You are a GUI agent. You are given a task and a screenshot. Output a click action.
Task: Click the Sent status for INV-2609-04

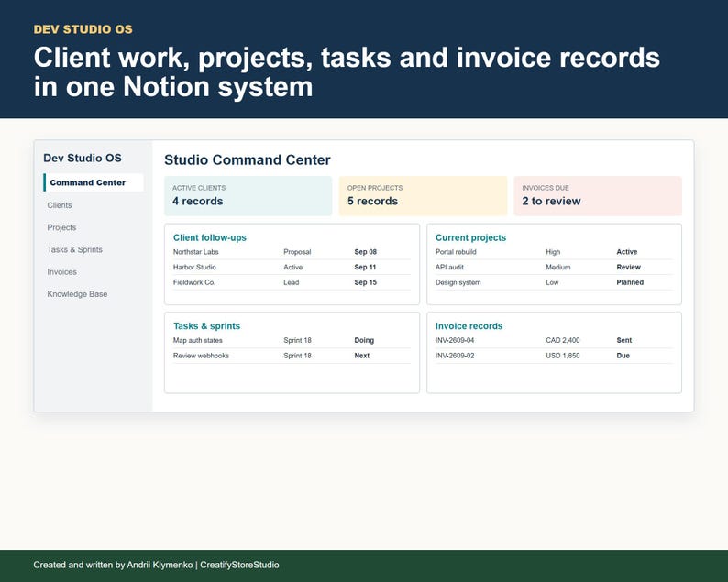tap(624, 341)
